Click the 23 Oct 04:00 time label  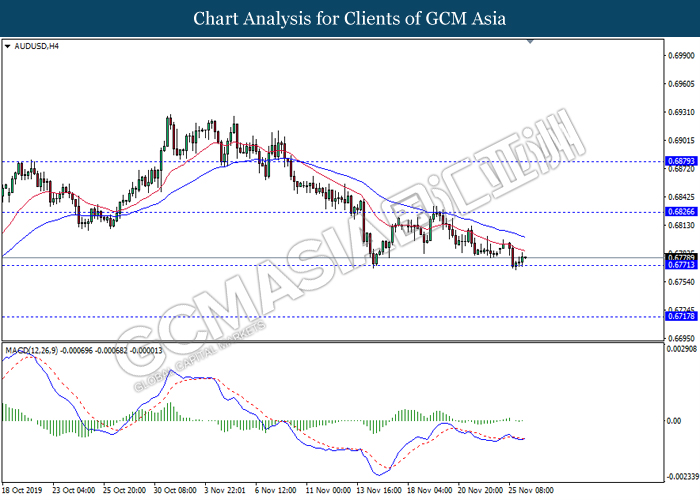coord(74,490)
